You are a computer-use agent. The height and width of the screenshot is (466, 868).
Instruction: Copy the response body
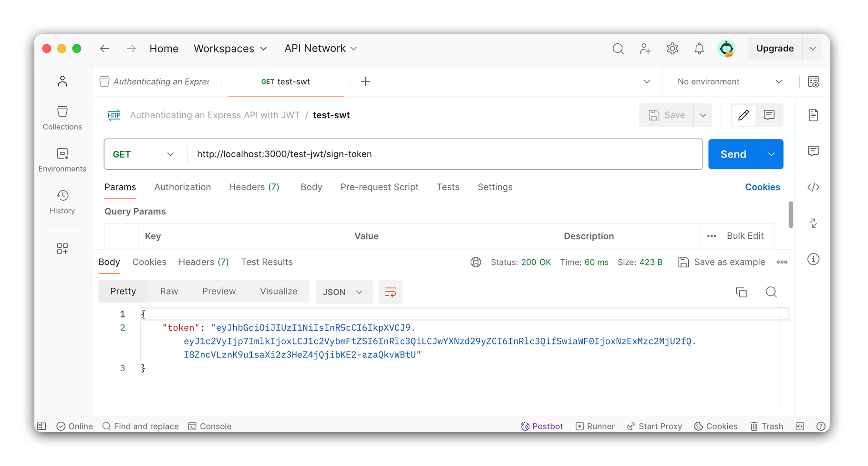coord(741,292)
